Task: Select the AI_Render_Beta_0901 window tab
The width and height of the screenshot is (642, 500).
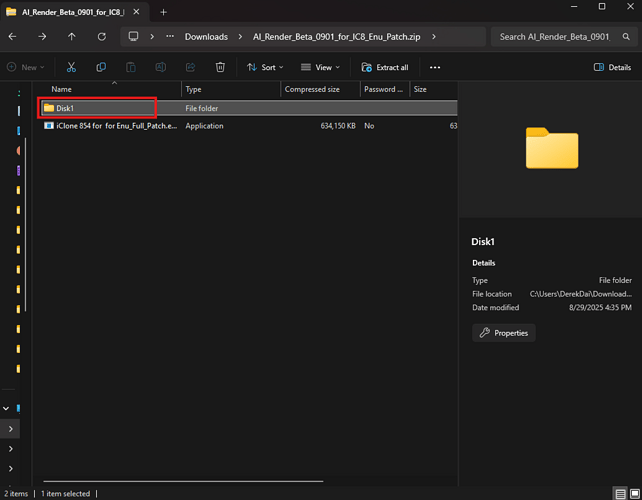Action: (73, 12)
